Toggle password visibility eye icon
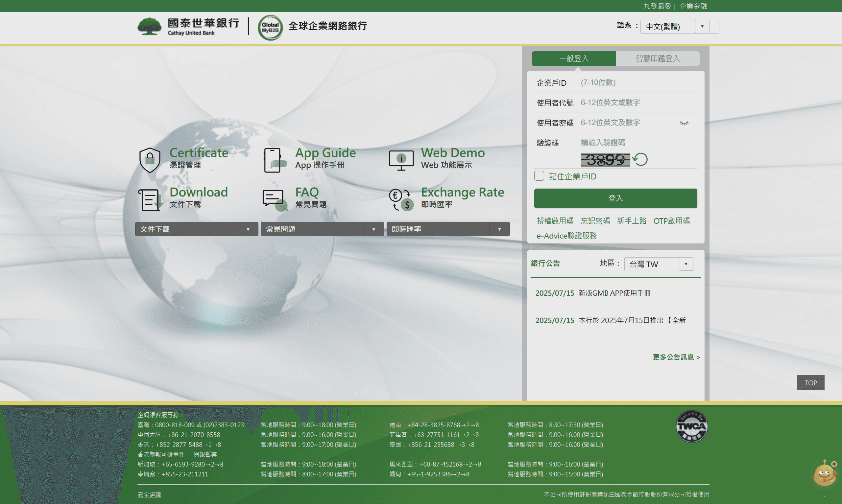The height and width of the screenshot is (504, 842). [684, 123]
